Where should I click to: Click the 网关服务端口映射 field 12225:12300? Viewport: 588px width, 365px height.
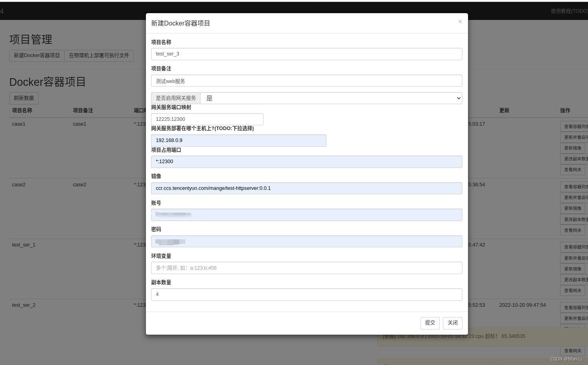[207, 119]
